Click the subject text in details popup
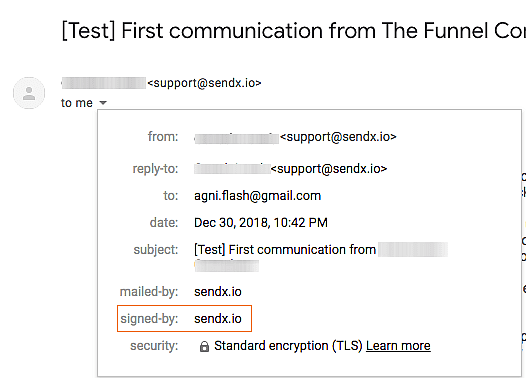Image resolution: width=526 pixels, height=378 pixels. tap(285, 250)
